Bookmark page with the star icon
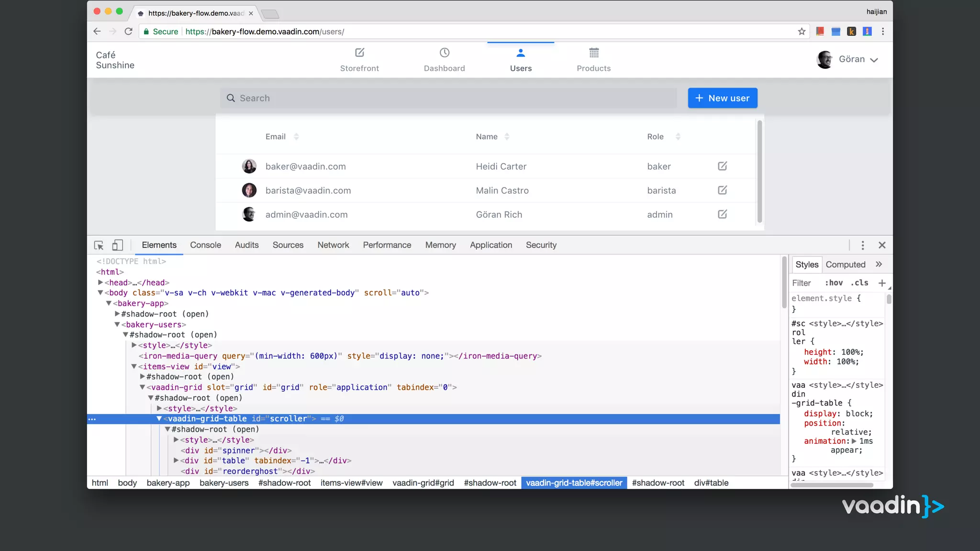This screenshot has width=980, height=551. tap(802, 32)
